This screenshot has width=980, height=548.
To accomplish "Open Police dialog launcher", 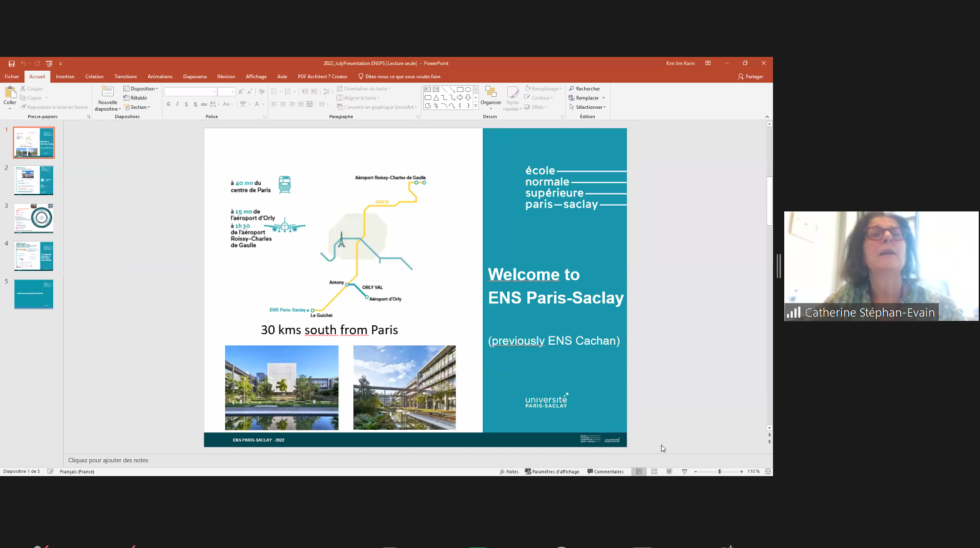I will (265, 117).
